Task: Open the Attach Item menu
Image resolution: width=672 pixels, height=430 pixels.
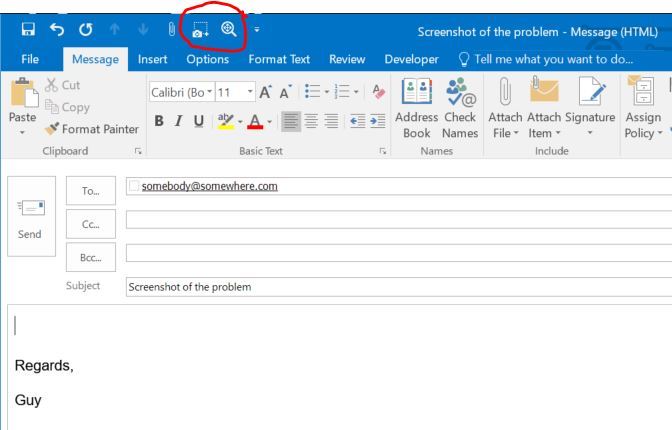Action: coord(544,108)
